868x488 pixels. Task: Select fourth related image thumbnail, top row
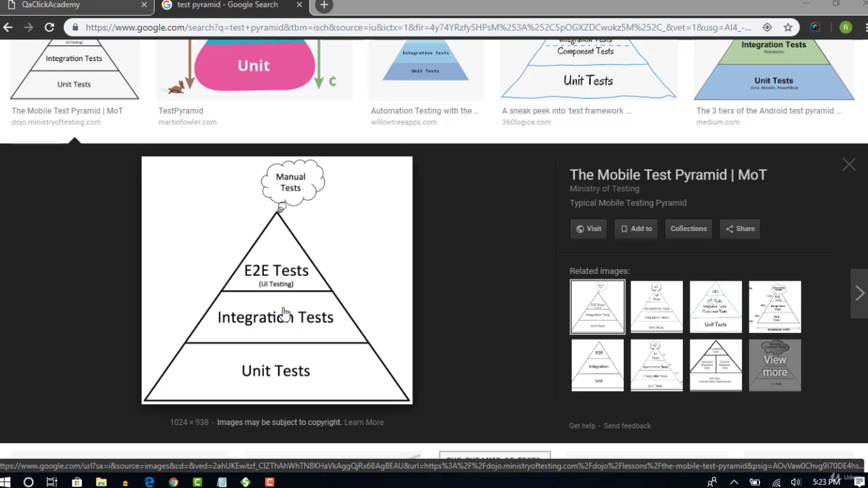[774, 307]
